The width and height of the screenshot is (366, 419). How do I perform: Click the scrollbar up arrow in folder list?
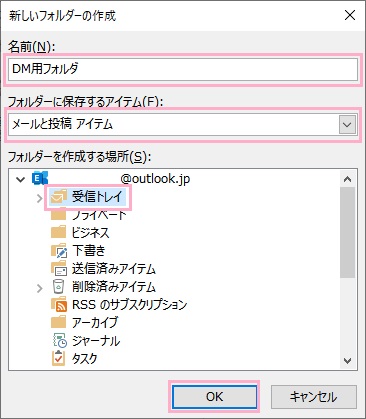tap(348, 179)
